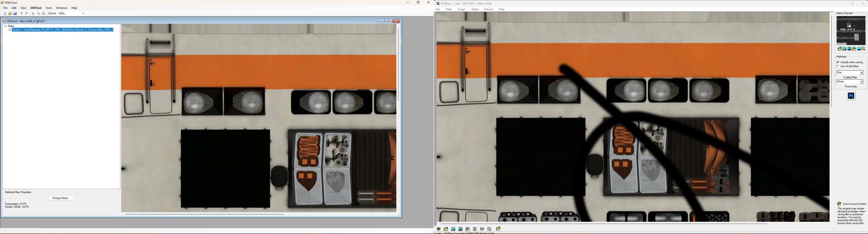Image resolution: width=868 pixels, height=234 pixels.
Task: Click the DDSTool texture preview image
Action: (259, 118)
